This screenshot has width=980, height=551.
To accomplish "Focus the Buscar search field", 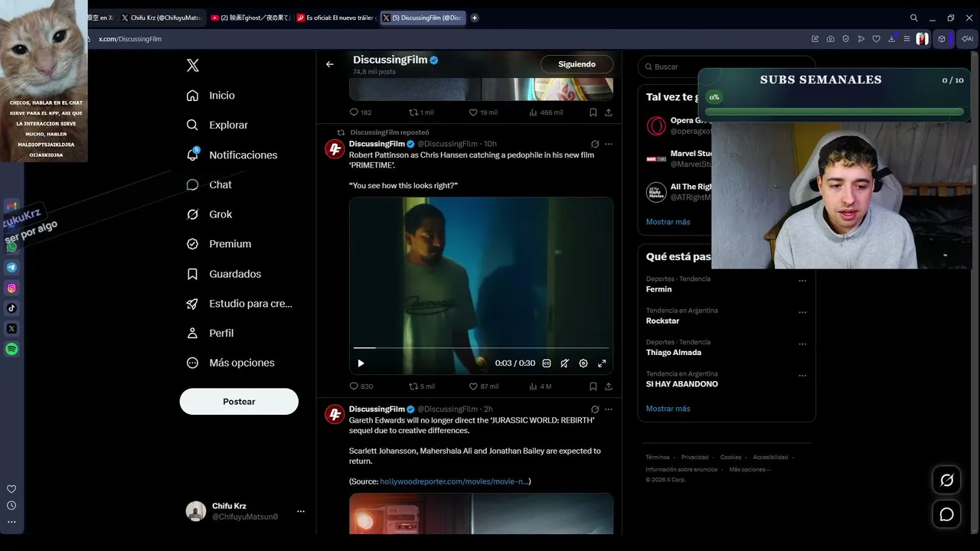I will pos(727,67).
